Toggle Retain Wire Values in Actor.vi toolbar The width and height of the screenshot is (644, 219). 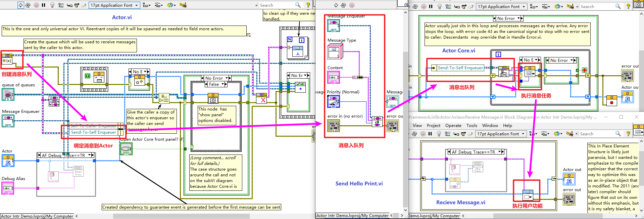(61, 5)
